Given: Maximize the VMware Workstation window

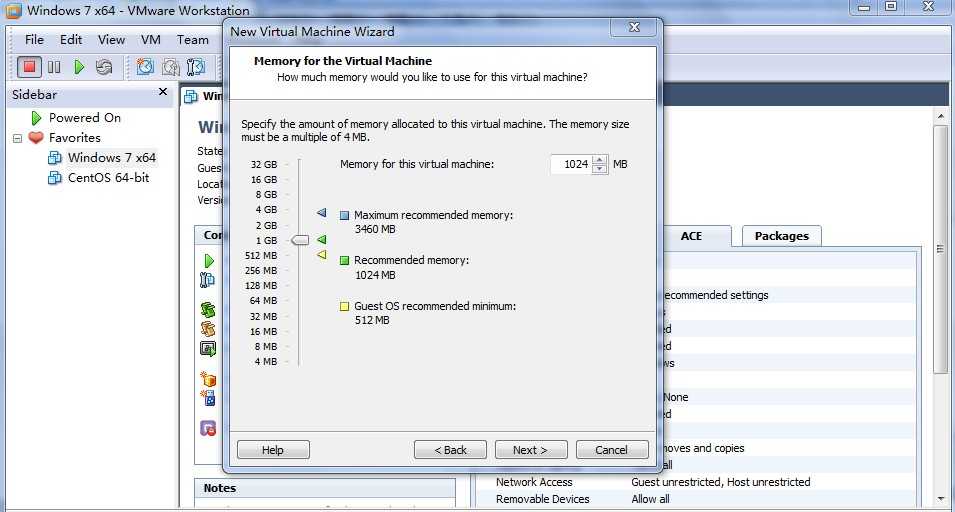Looking at the screenshot, I should [x=891, y=7].
